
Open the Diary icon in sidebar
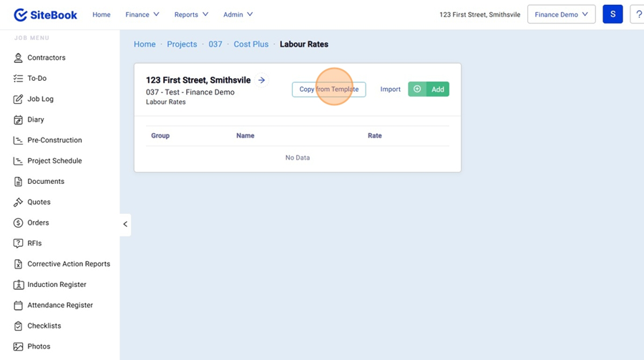(19, 120)
